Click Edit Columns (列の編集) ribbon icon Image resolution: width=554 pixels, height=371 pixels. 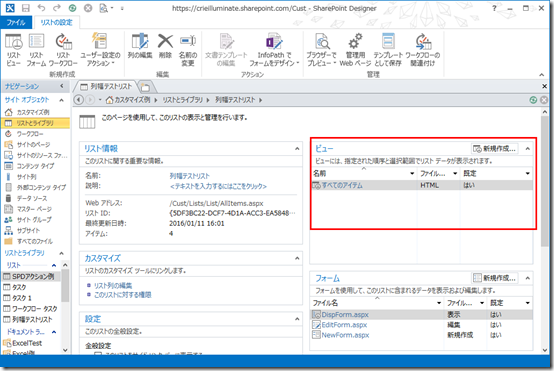tap(140, 46)
